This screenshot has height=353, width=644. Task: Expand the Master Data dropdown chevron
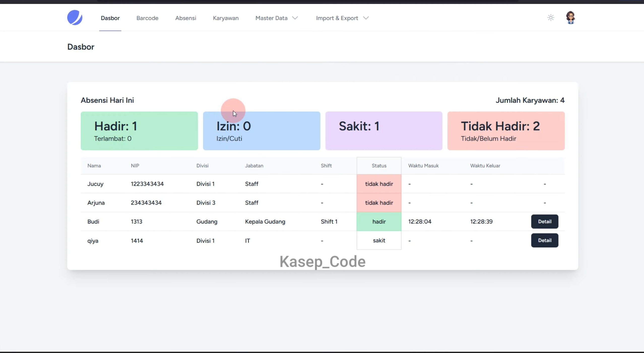[295, 18]
